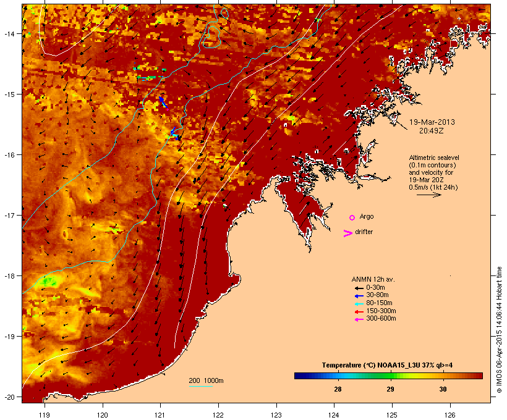
Task: Click the '300-600m' depth label
Action: click(381, 319)
